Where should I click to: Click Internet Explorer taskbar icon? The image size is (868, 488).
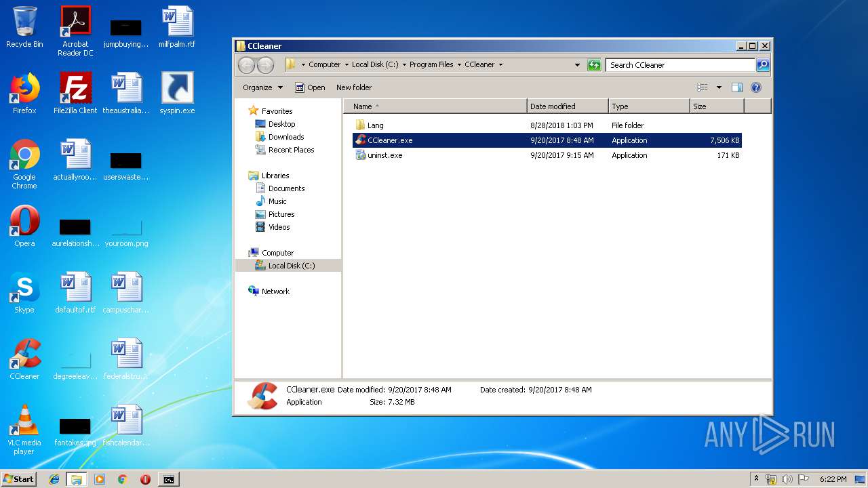(54, 479)
